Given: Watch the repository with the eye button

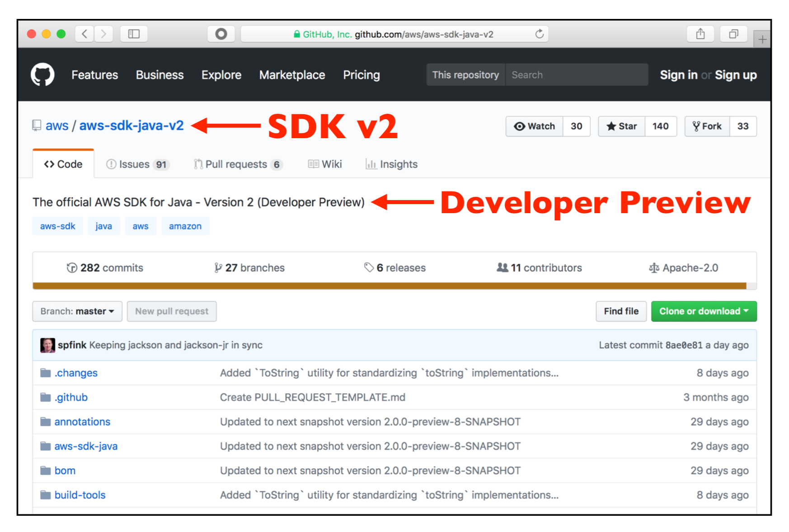Looking at the screenshot, I should click(x=534, y=126).
